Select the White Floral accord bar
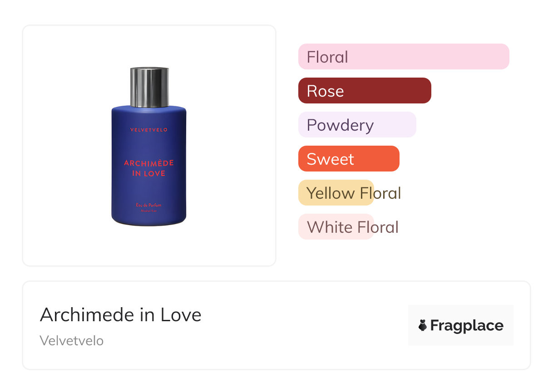This screenshot has height=392, width=553. click(x=336, y=227)
